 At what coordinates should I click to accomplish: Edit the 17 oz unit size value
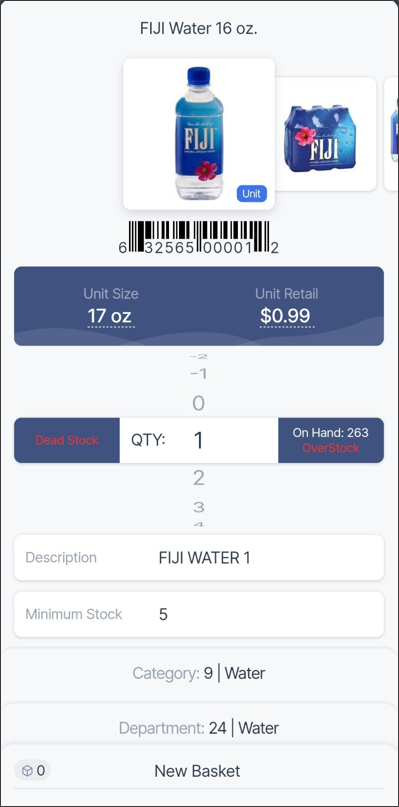111,315
